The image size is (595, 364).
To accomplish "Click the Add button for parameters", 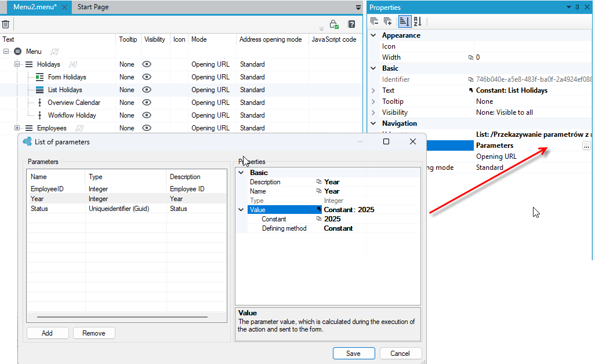I will (x=48, y=333).
